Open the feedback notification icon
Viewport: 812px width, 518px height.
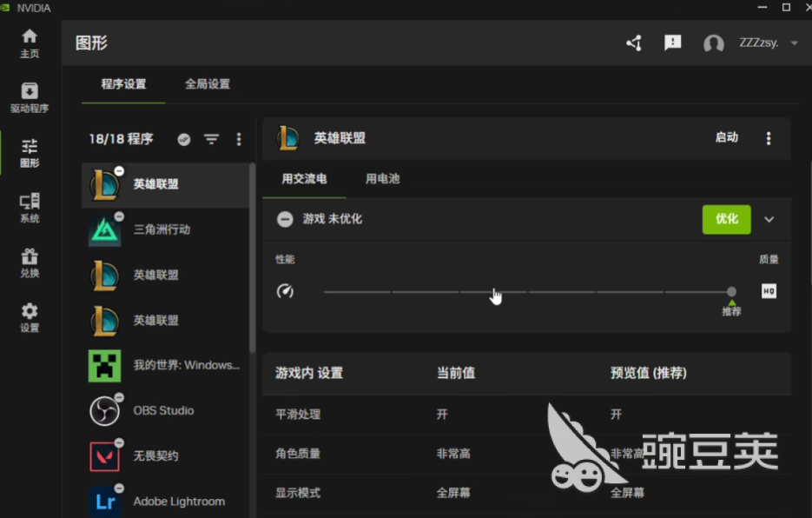tap(673, 43)
